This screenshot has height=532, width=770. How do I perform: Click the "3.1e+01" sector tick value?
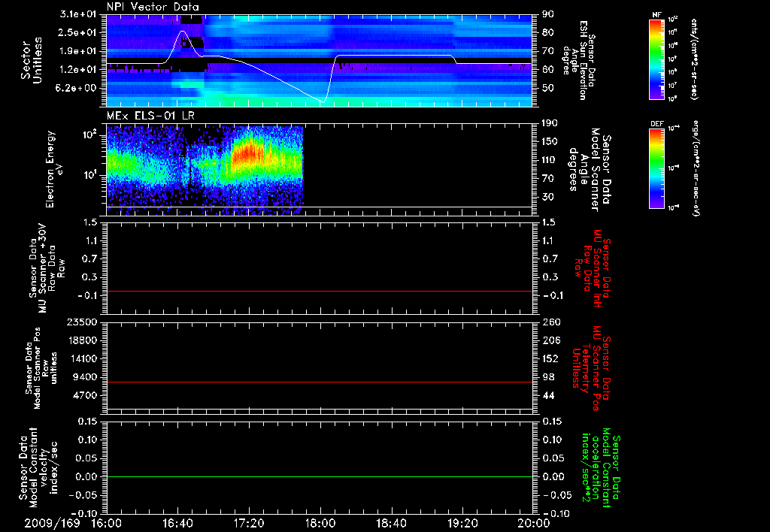(x=77, y=14)
